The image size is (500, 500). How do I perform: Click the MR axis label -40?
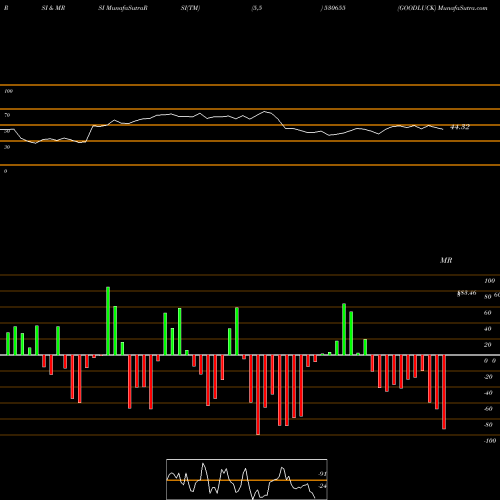coord(488,393)
